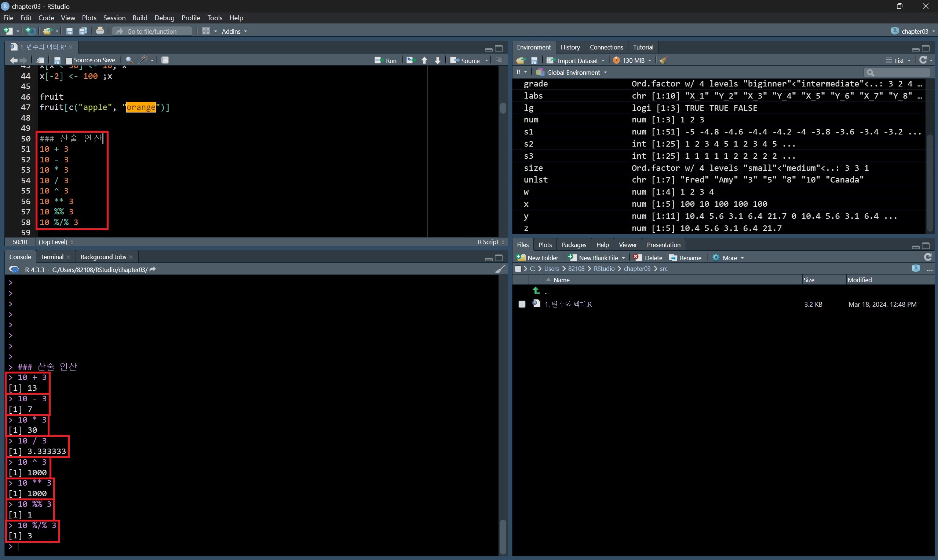The height and width of the screenshot is (560, 938).
Task: Click the find/replace magnifier in the editor toolbar
Action: 129,60
